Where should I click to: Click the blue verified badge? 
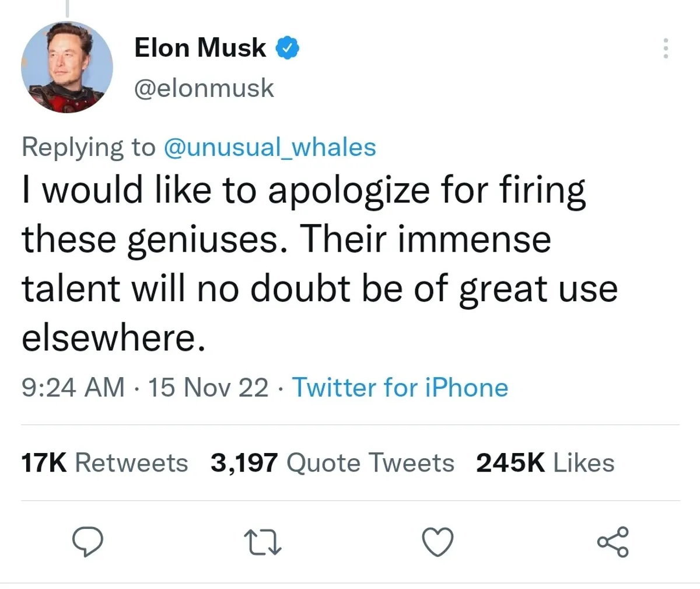287,48
